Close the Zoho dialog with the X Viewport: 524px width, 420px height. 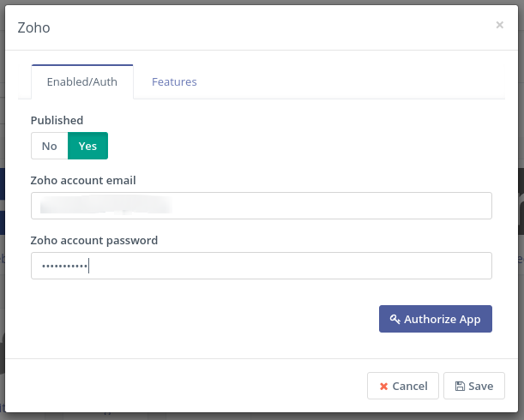pos(500,25)
